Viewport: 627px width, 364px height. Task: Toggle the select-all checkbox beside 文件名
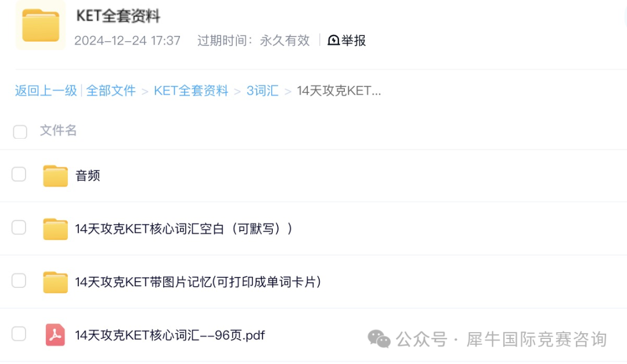pyautogui.click(x=20, y=132)
